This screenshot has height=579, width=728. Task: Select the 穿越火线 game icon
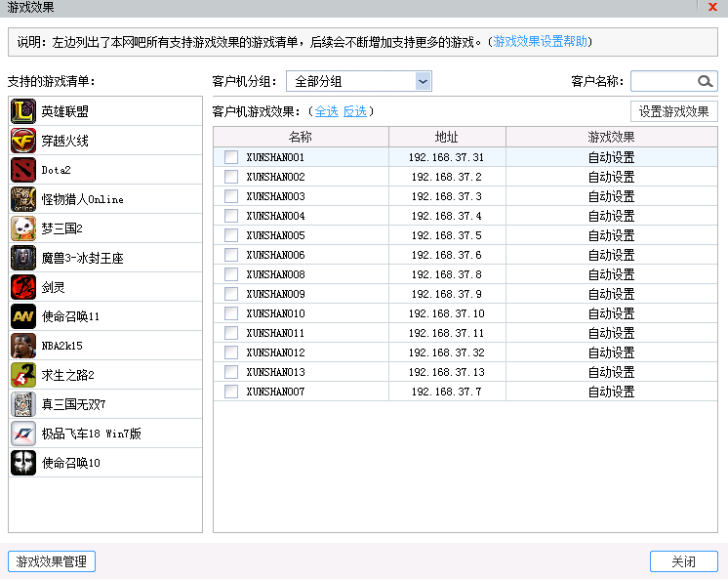pyautogui.click(x=23, y=141)
